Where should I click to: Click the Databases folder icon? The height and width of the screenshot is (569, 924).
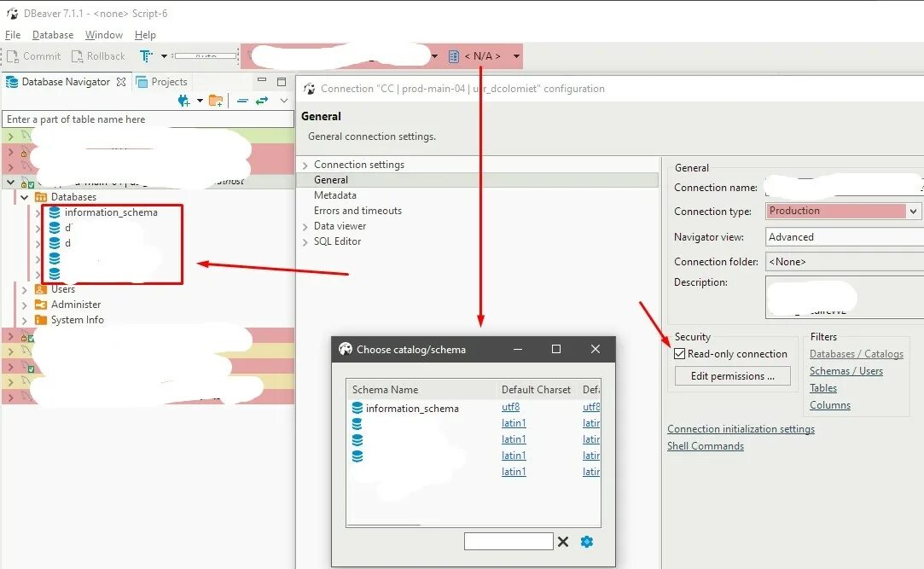point(41,197)
